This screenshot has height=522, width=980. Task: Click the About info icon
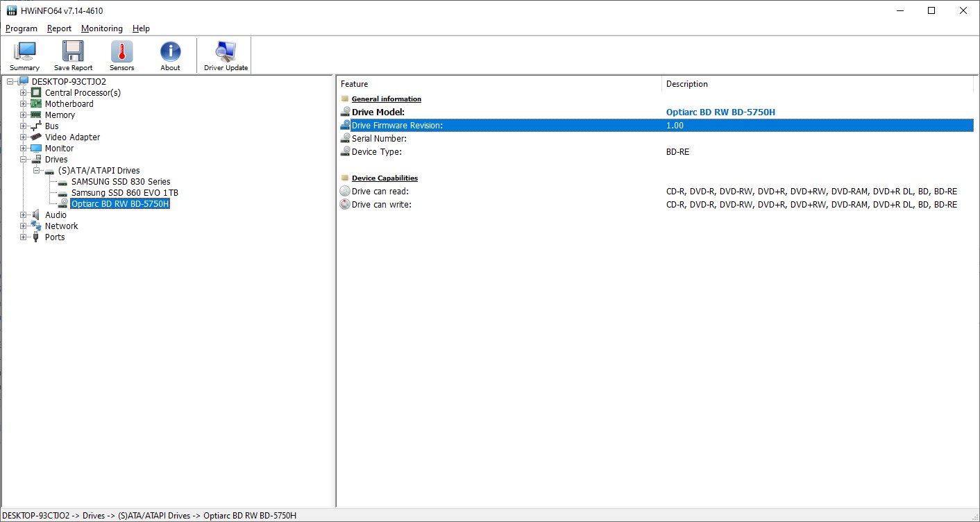tap(170, 52)
